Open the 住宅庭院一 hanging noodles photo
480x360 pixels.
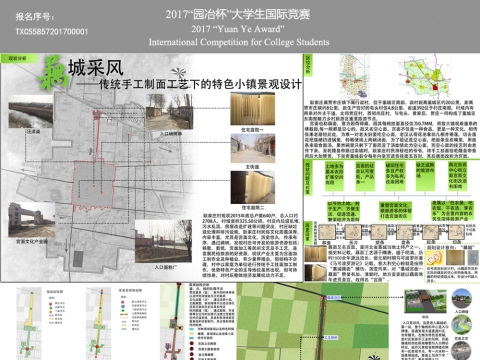(253, 109)
